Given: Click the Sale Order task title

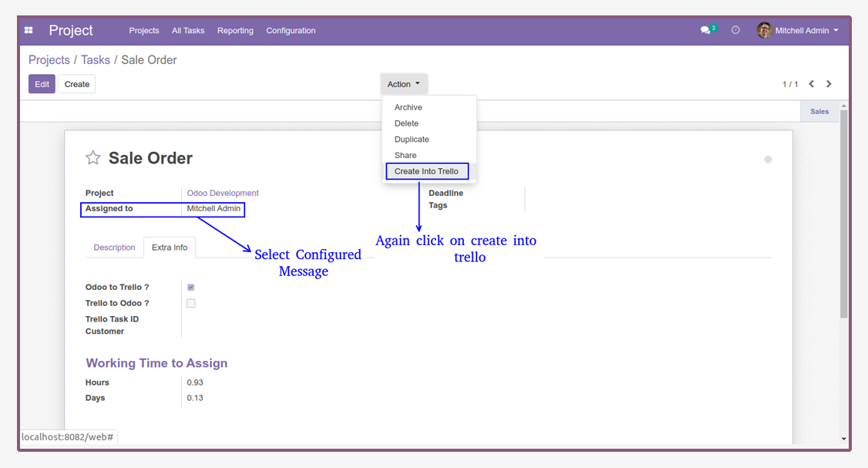Looking at the screenshot, I should click(x=150, y=158).
